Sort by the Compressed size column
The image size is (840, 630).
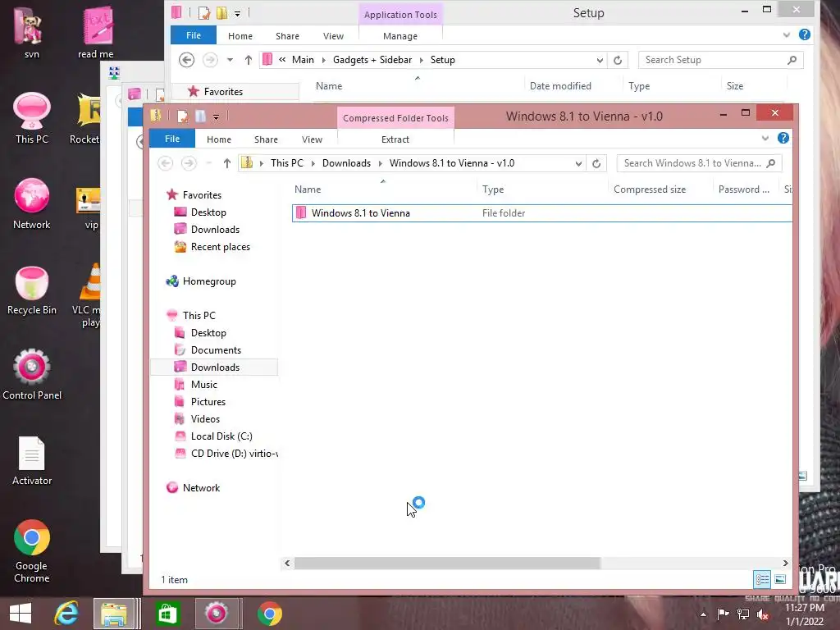click(x=650, y=189)
